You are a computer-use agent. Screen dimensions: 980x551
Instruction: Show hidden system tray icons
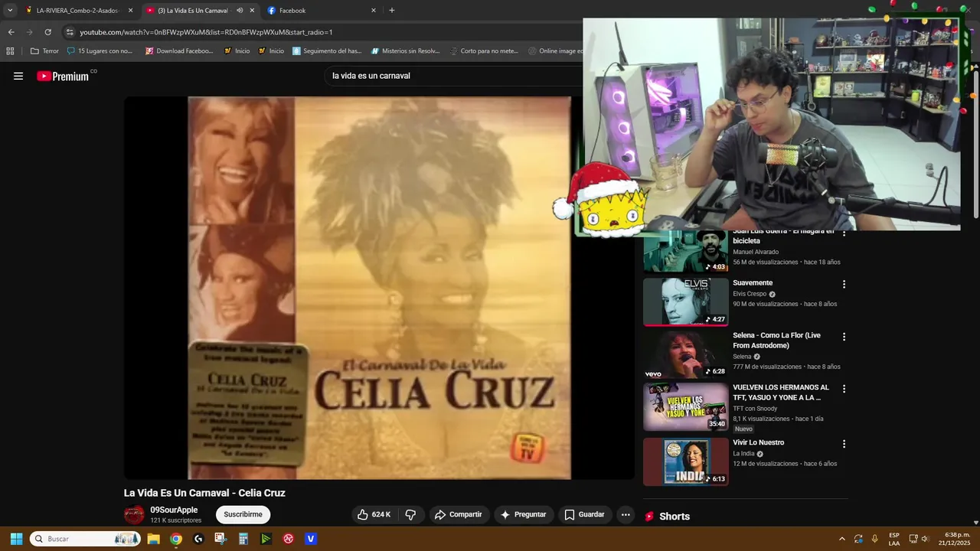[x=841, y=539]
